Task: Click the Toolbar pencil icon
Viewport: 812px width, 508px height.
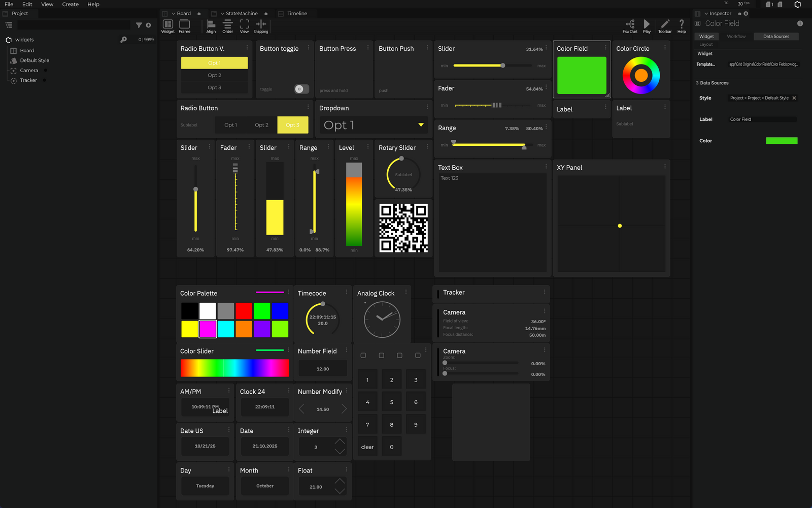Action: [x=665, y=24]
